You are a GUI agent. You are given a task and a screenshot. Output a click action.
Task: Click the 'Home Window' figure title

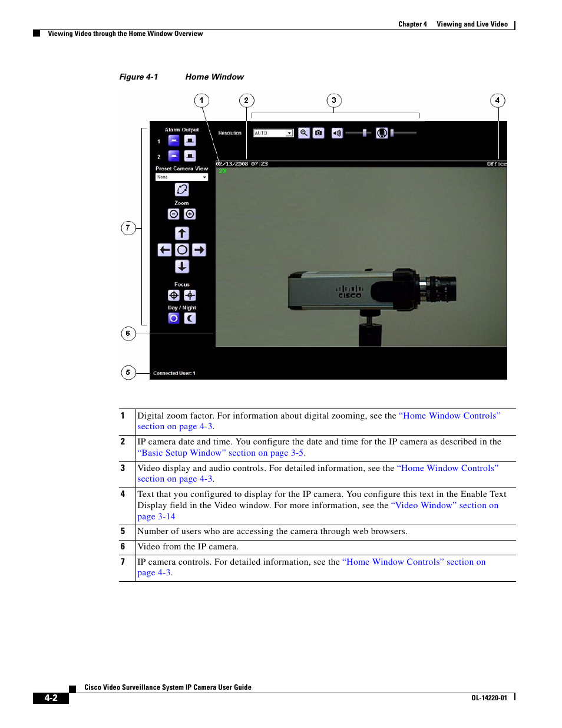tap(214, 77)
